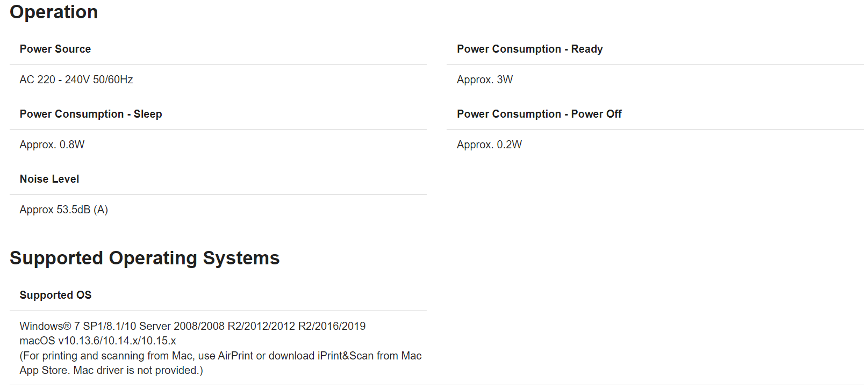Screen dimensions: 868x389
Task: Click the Supported Operating Systems heading
Action: pos(145,258)
